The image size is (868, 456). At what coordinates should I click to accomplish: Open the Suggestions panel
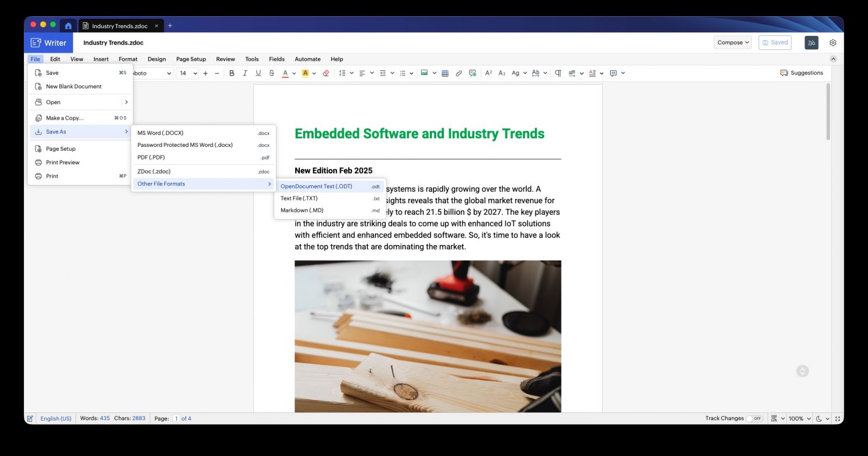[x=801, y=73]
